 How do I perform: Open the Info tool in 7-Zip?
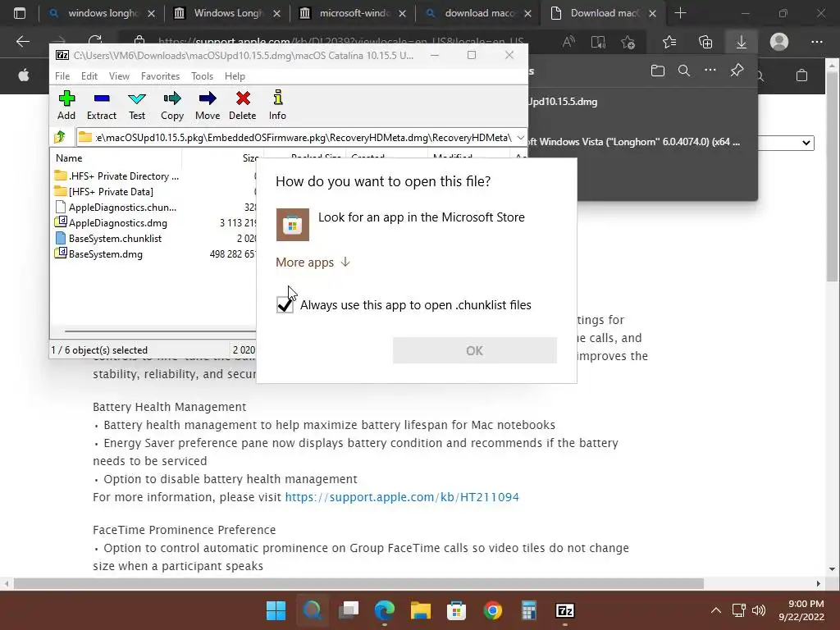coord(277,105)
